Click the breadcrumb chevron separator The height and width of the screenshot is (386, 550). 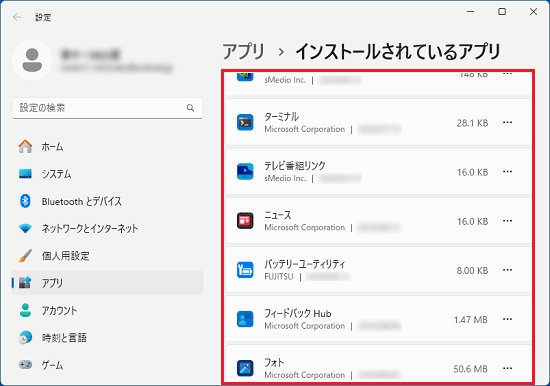coord(281,52)
